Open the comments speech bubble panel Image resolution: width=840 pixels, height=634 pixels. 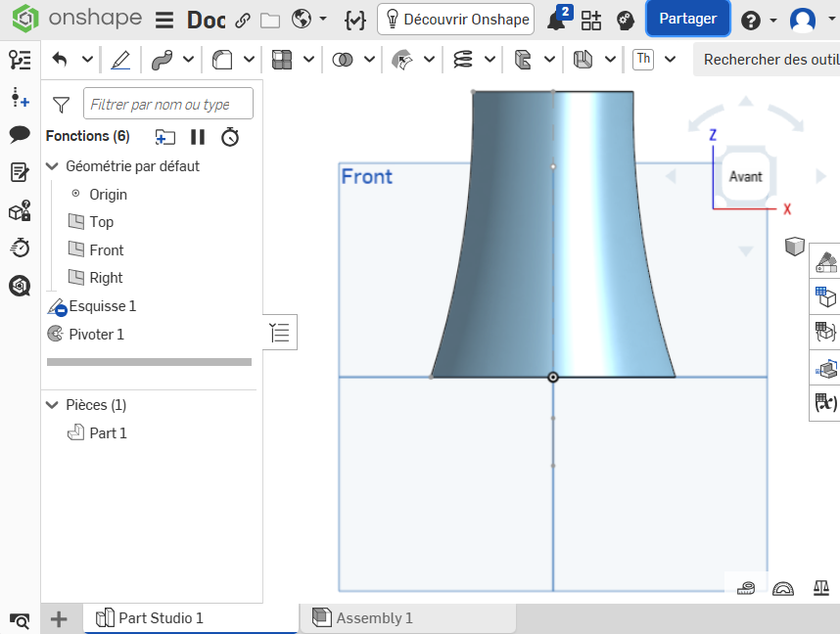[x=20, y=134]
